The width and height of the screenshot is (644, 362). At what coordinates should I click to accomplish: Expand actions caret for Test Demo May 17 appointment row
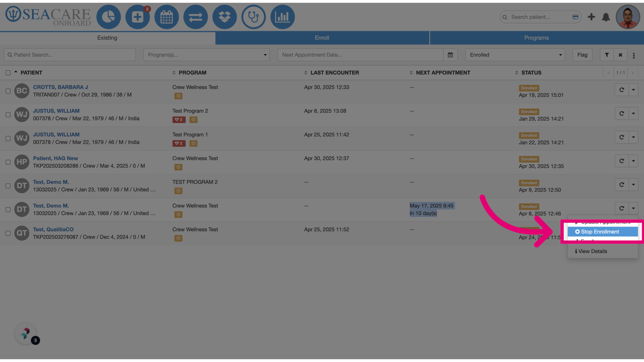coord(633,208)
